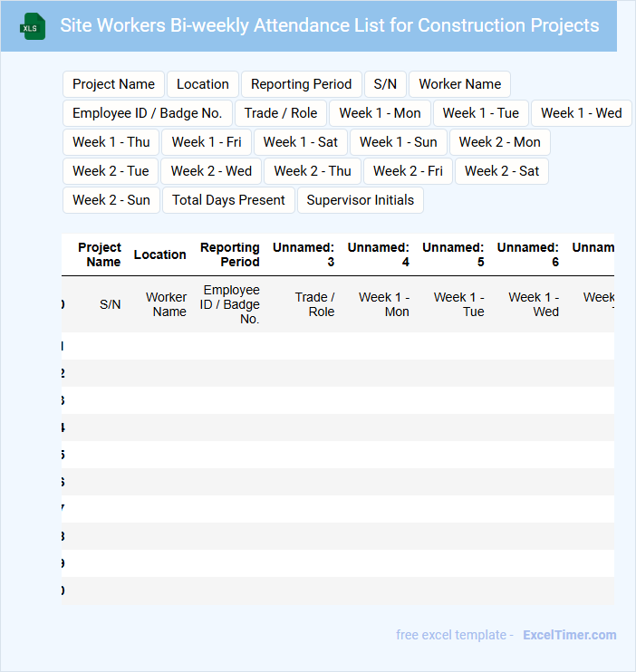
Task: Click the Unnamed: 6 column header
Action: point(528,254)
